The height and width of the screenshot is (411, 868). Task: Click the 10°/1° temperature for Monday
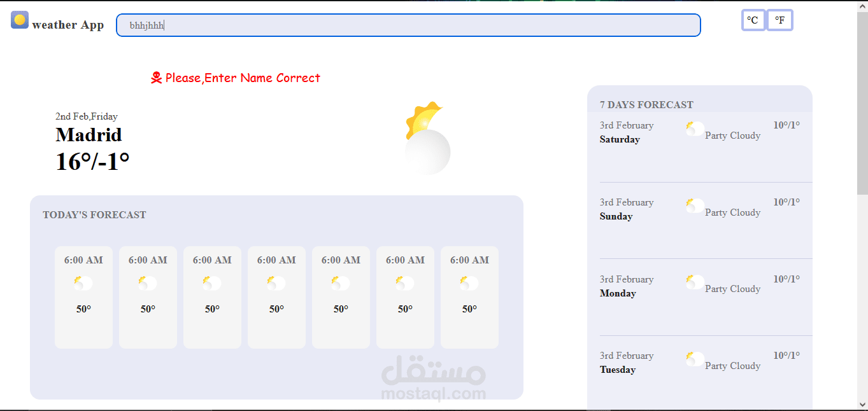tap(786, 279)
